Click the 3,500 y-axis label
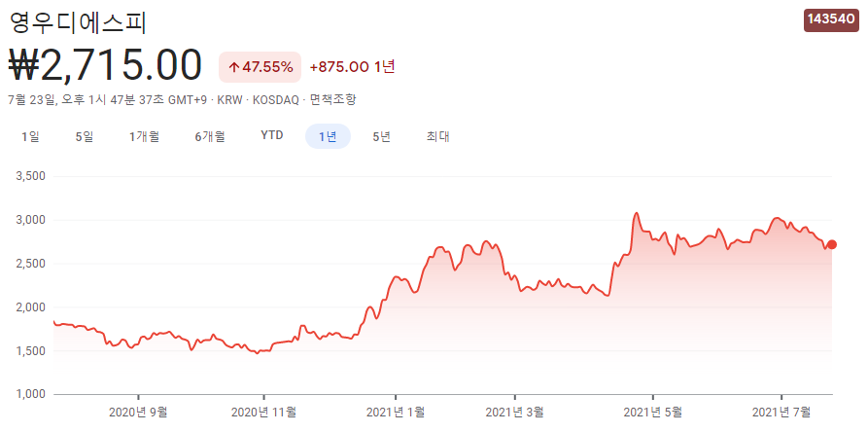Image resolution: width=868 pixels, height=432 pixels. (x=32, y=176)
